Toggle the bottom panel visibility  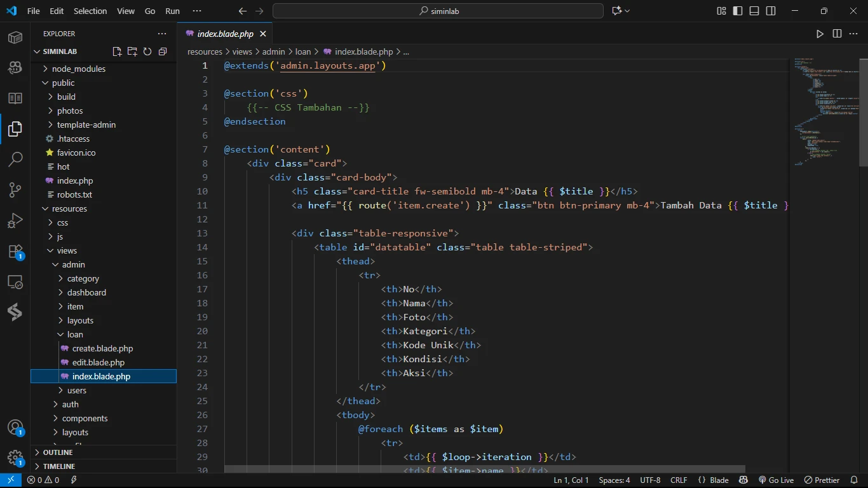[x=754, y=11]
